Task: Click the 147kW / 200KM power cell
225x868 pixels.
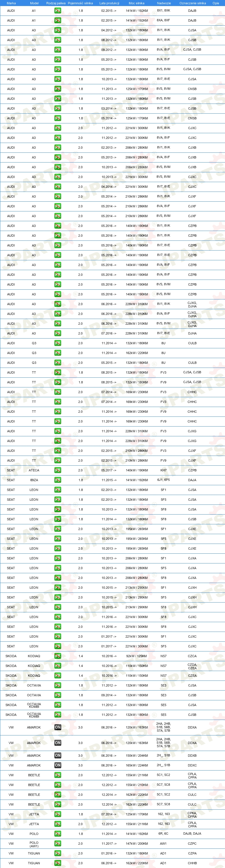Action: pyautogui.click(x=137, y=843)
